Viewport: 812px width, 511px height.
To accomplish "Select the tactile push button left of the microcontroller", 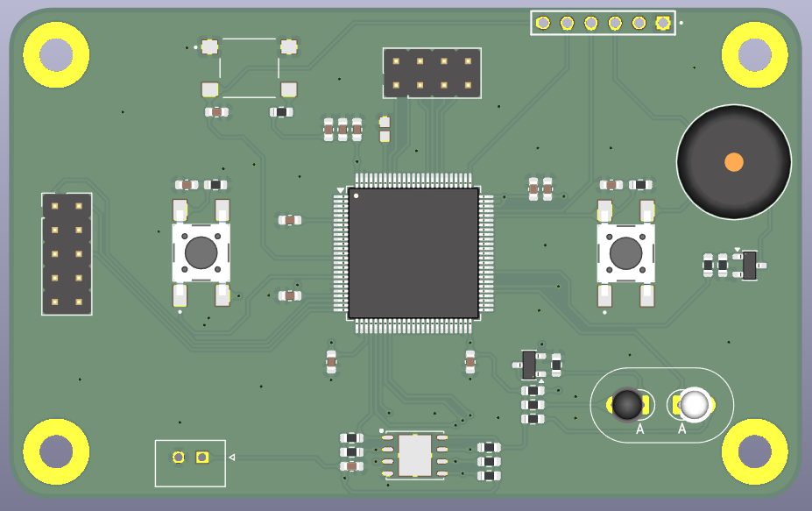I will pos(201,253).
